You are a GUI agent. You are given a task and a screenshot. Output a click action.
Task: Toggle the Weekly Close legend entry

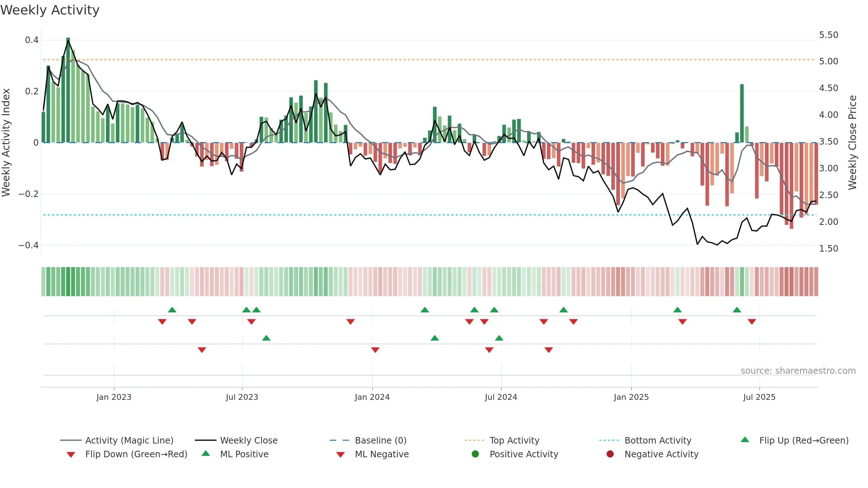(236, 440)
